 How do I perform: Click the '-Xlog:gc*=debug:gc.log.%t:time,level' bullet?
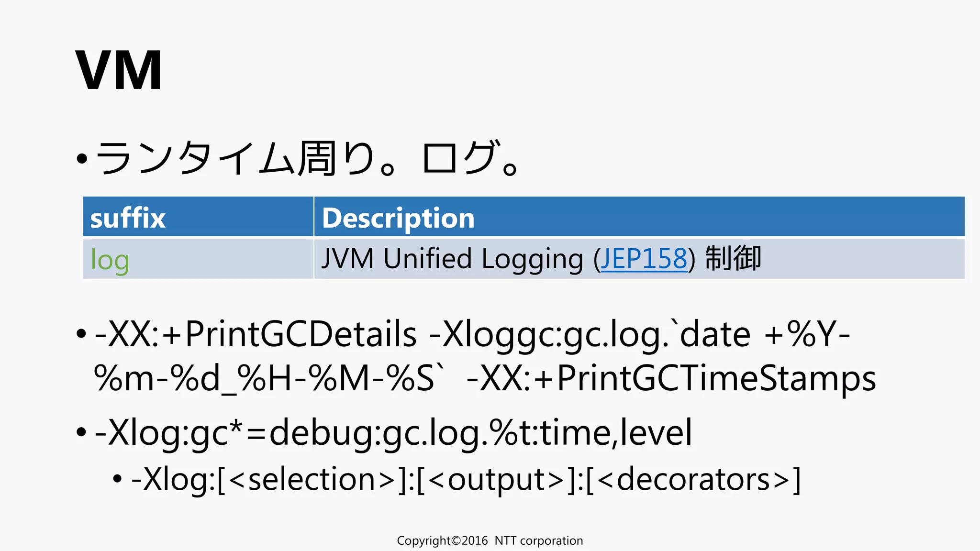(x=393, y=432)
